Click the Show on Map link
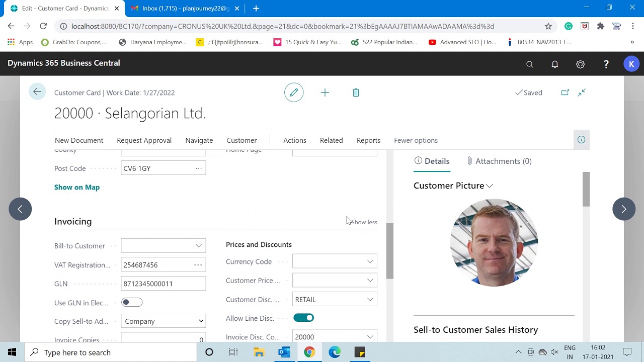The height and width of the screenshot is (362, 644). (77, 187)
